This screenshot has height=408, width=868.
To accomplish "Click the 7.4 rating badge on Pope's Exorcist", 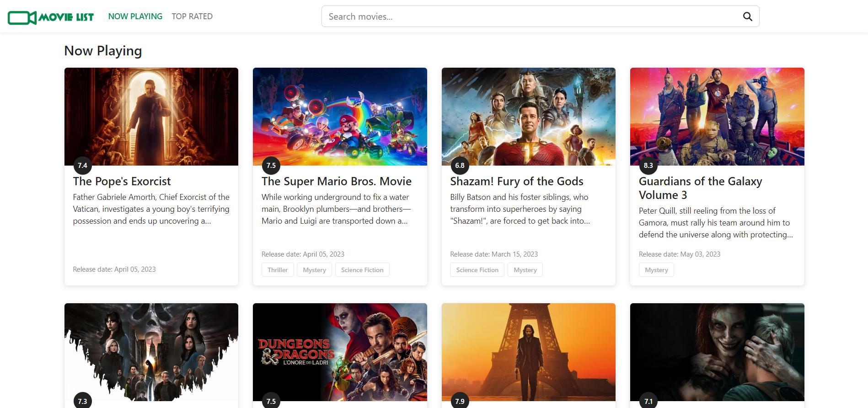I will (82, 166).
